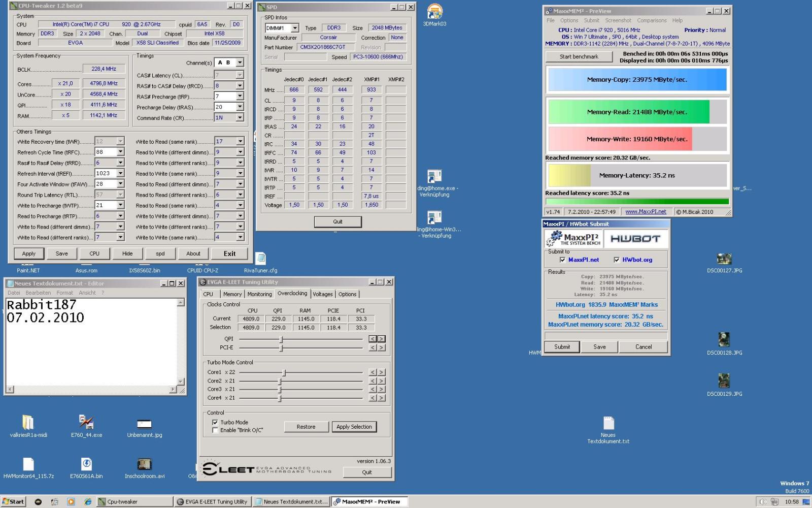This screenshot has height=508, width=812.
Task: Switch to the Voltages tab in E-LEET
Action: click(323, 294)
